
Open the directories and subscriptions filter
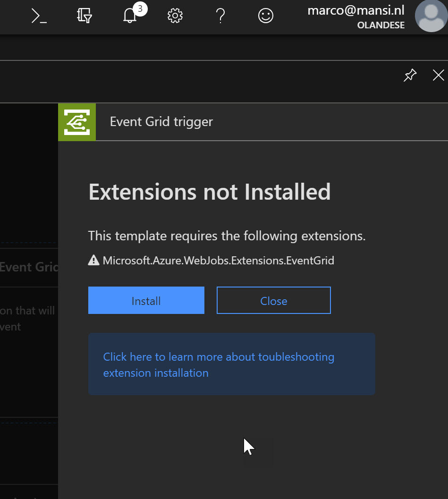[84, 16]
